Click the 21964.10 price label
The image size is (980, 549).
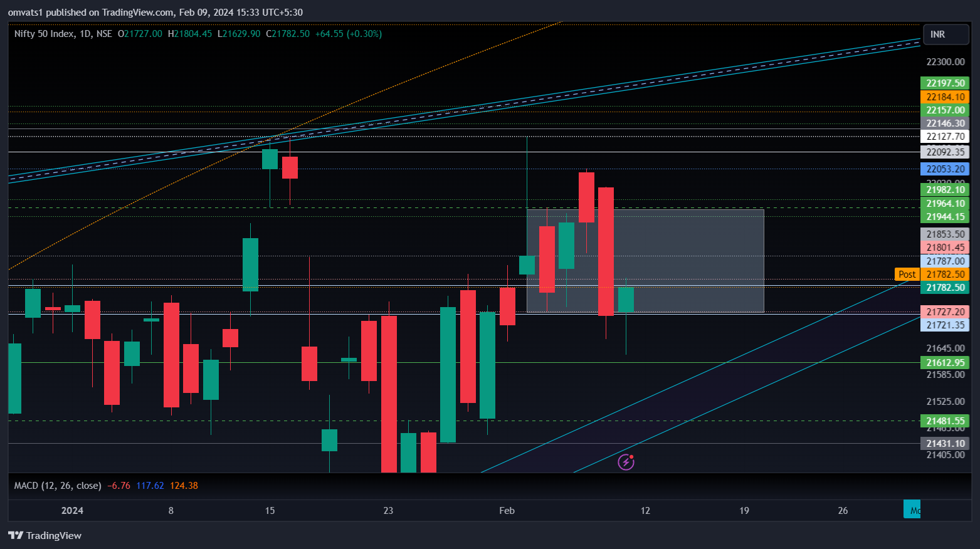click(x=946, y=204)
